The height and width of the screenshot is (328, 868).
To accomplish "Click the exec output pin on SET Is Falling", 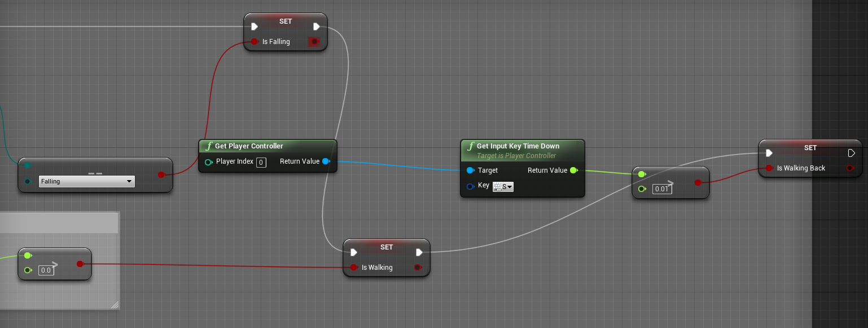I will tap(317, 26).
